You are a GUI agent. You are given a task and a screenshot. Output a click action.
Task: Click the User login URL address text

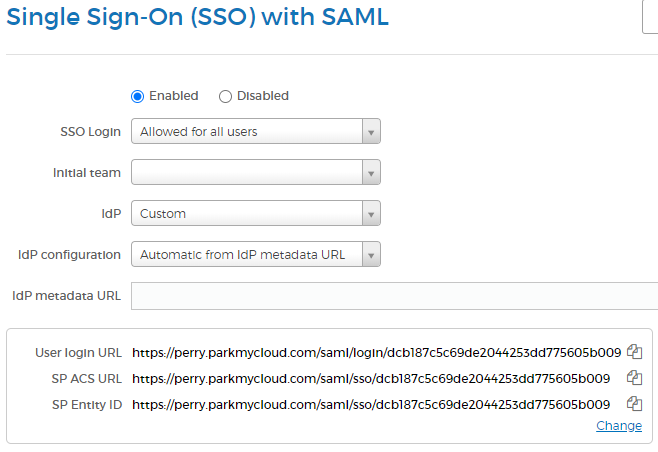[376, 352]
